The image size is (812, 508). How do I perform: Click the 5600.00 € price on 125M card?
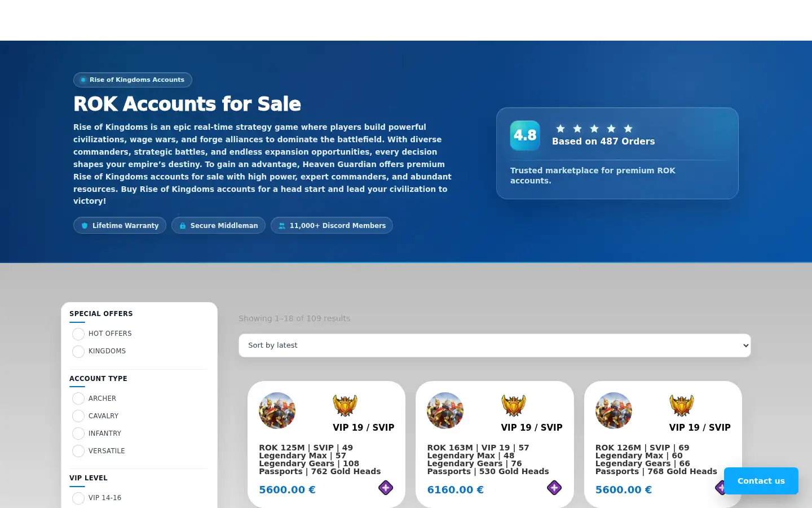tap(287, 490)
